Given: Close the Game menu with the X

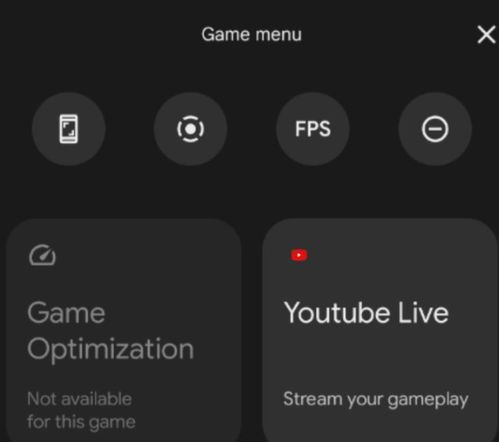Looking at the screenshot, I should tap(486, 35).
